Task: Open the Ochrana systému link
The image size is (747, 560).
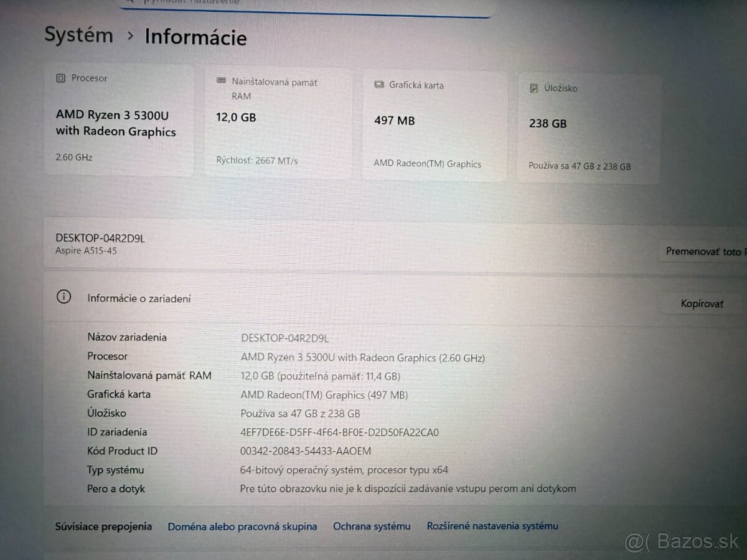Action: [372, 526]
